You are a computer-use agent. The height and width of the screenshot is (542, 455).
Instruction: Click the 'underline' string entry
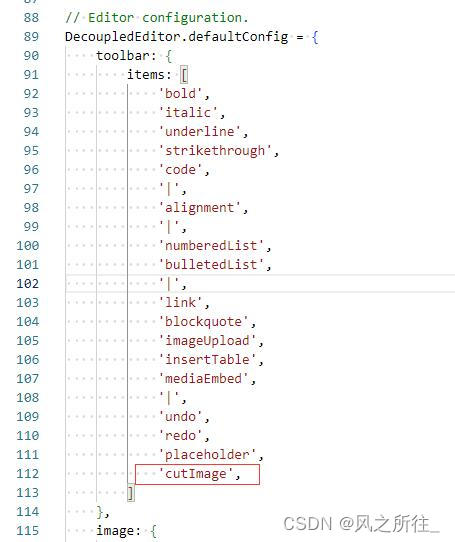[x=199, y=132]
